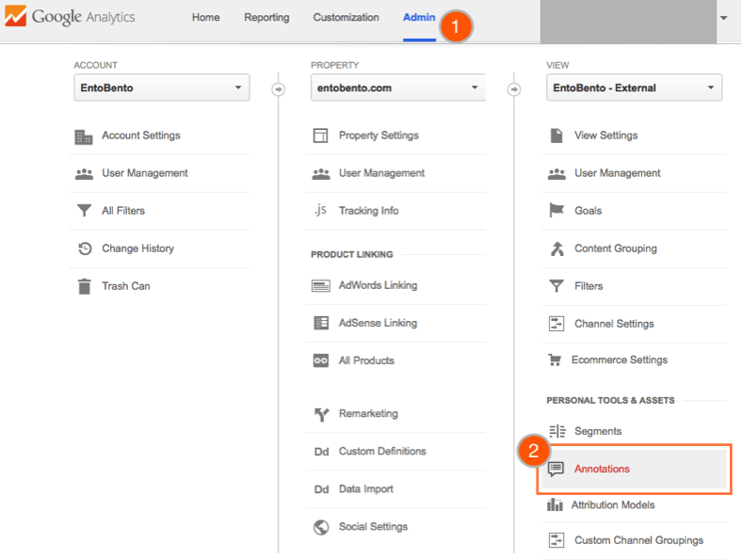Open AdSense Linking link
This screenshot has height=560, width=742.
tap(378, 323)
